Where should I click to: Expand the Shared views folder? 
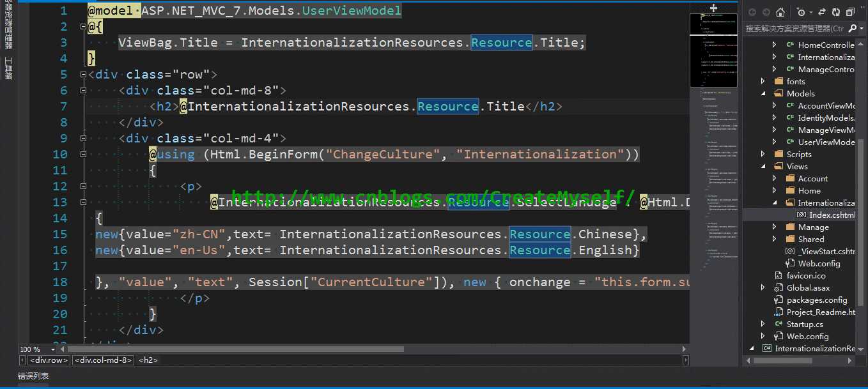[x=774, y=239]
